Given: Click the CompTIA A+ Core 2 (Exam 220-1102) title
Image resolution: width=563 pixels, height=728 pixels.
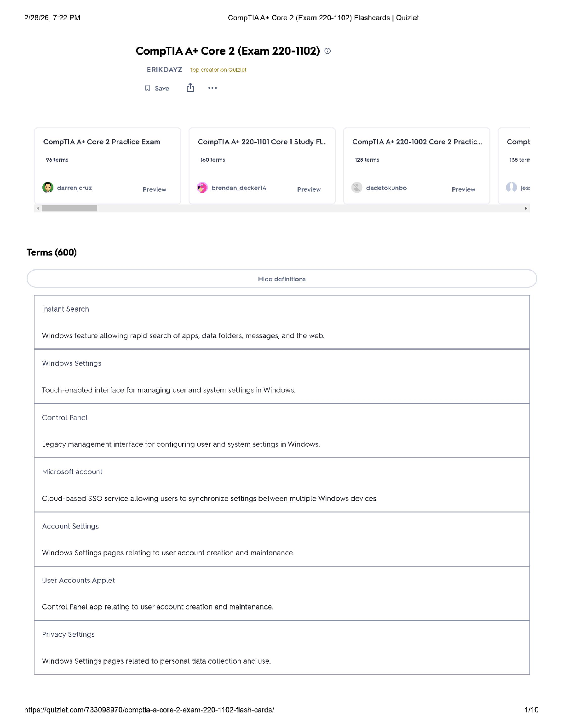Looking at the screenshot, I should tap(228, 51).
